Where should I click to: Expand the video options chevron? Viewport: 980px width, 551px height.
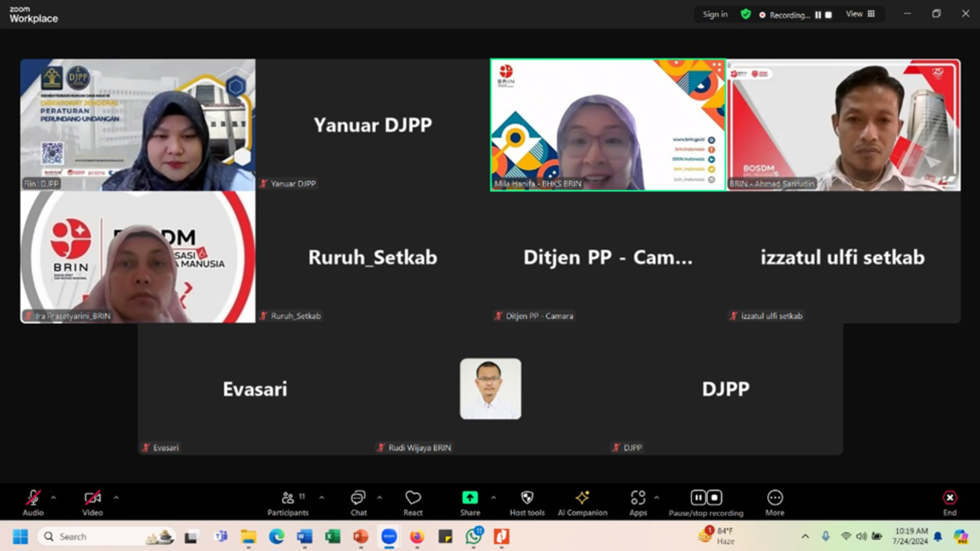(116, 497)
